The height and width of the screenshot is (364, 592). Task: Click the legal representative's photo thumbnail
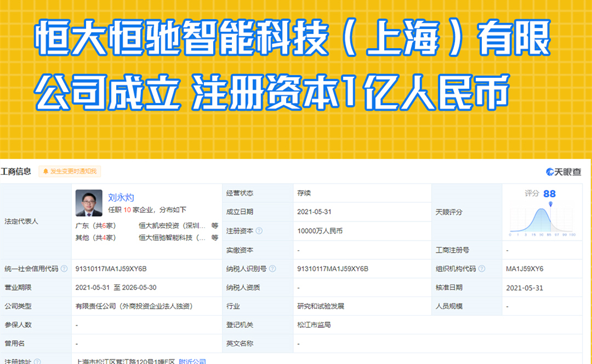tap(89, 203)
